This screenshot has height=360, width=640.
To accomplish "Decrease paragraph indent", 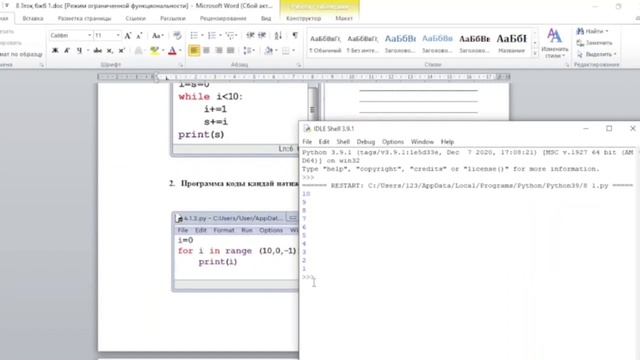I will point(250,36).
